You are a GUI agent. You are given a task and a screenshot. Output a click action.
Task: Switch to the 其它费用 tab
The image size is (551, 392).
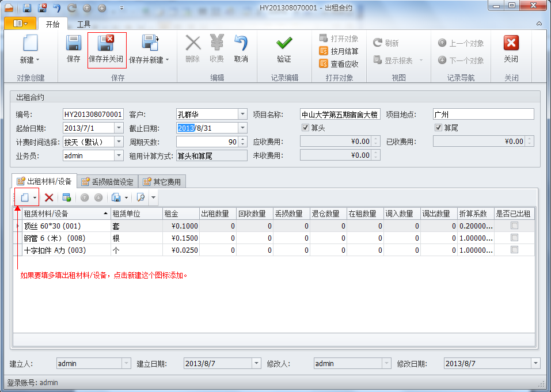pos(162,181)
